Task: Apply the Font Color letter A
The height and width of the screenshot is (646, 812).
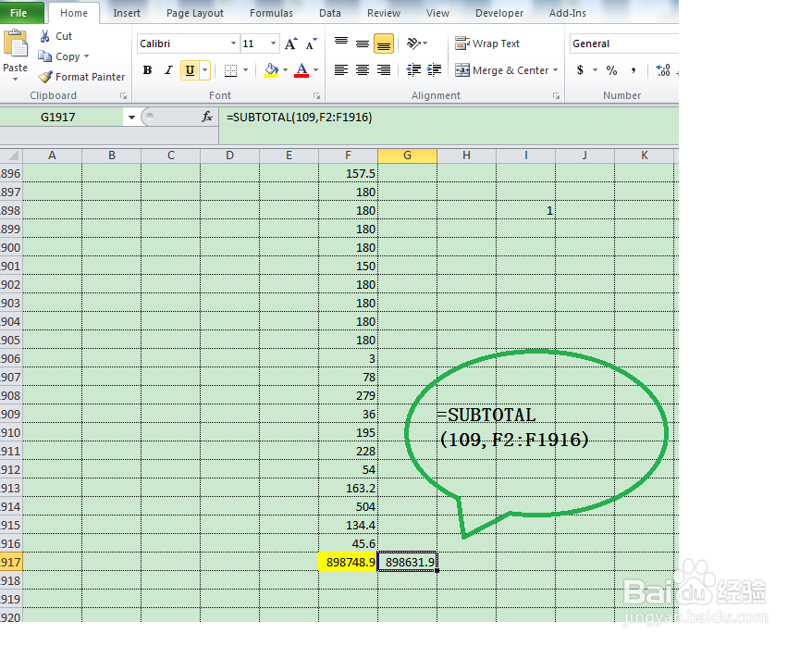Action: tap(301, 70)
